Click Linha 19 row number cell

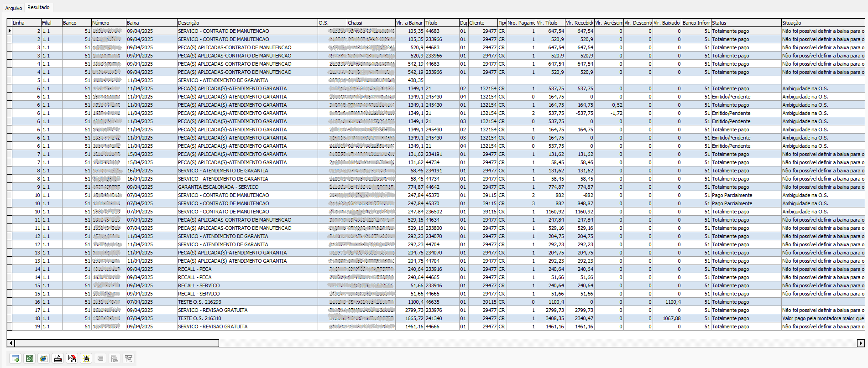click(26, 327)
